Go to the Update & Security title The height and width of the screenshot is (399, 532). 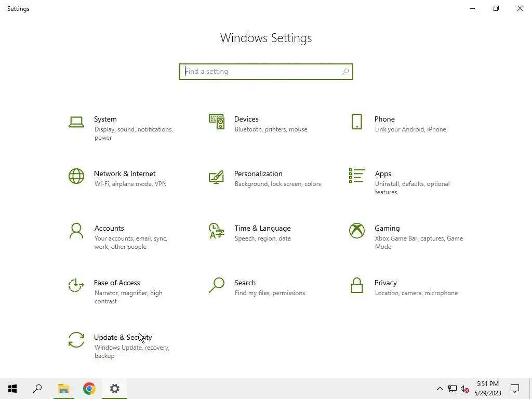(x=123, y=337)
